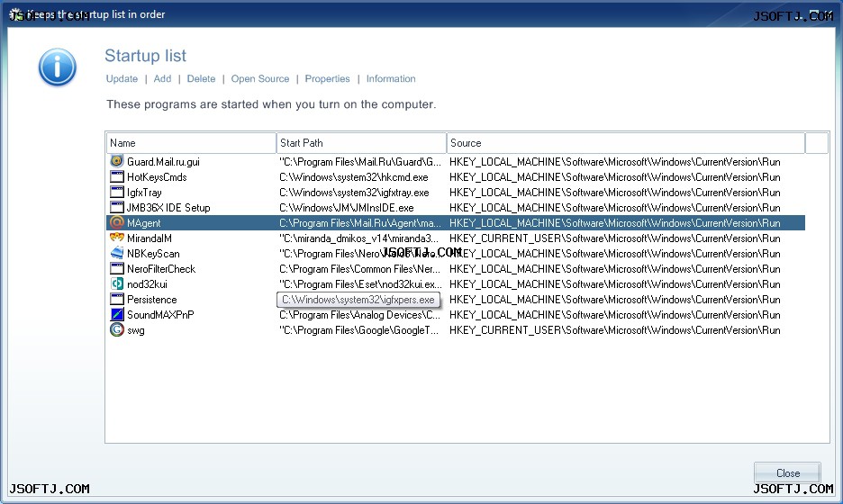Click the SoundMAXPnP row icon

pos(117,314)
